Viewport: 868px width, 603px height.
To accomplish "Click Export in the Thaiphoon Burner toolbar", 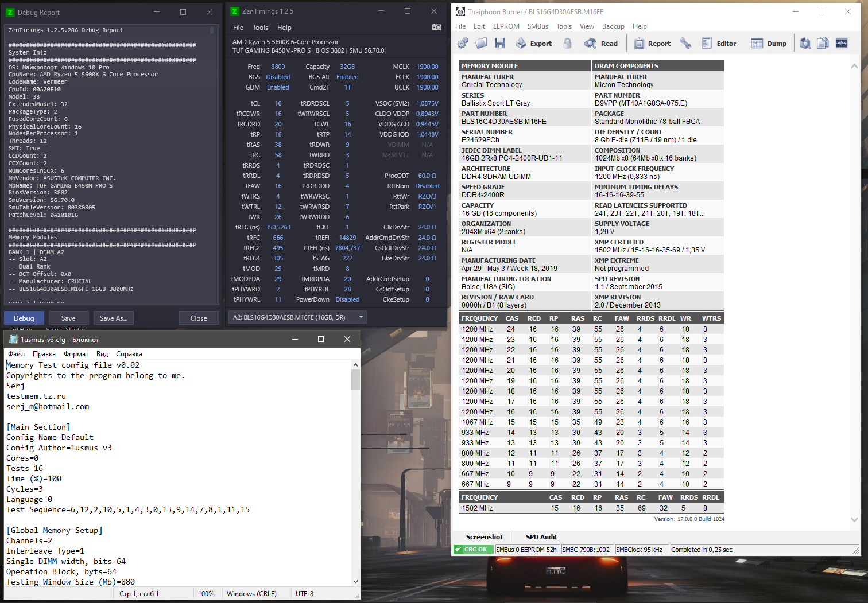I will click(533, 43).
